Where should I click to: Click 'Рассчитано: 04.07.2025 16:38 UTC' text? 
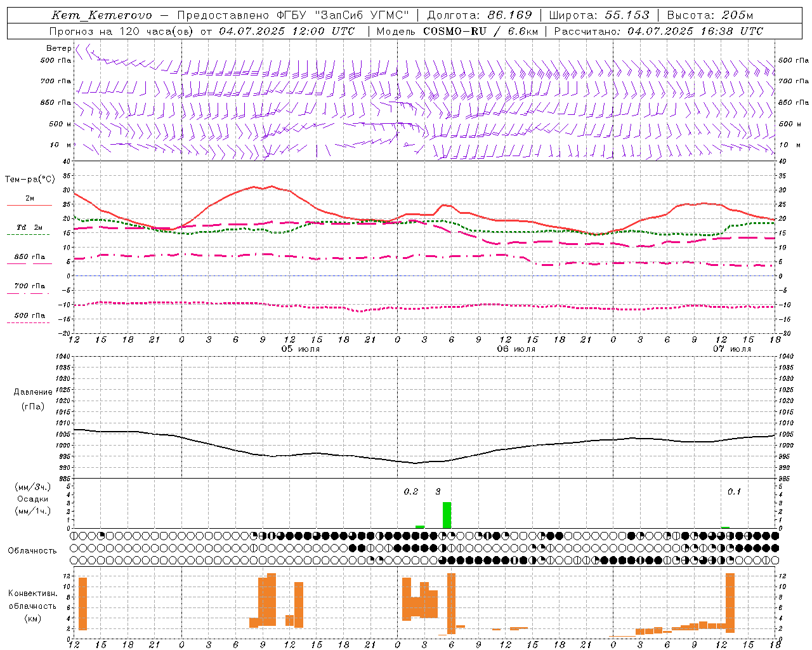pos(658,31)
